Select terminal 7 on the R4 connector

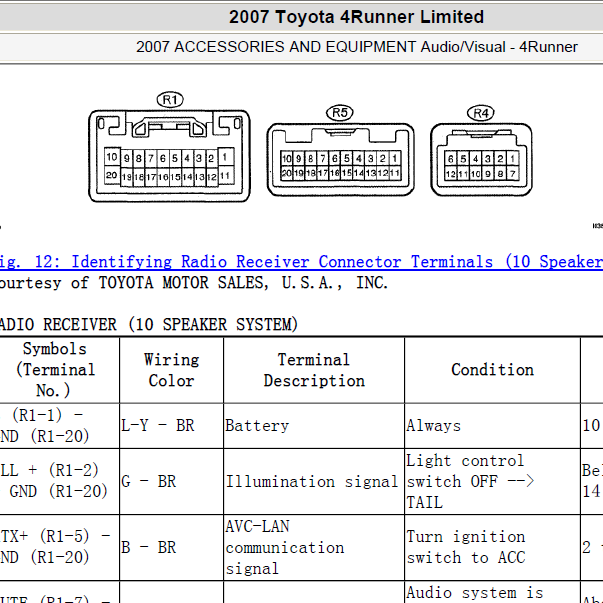(513, 173)
